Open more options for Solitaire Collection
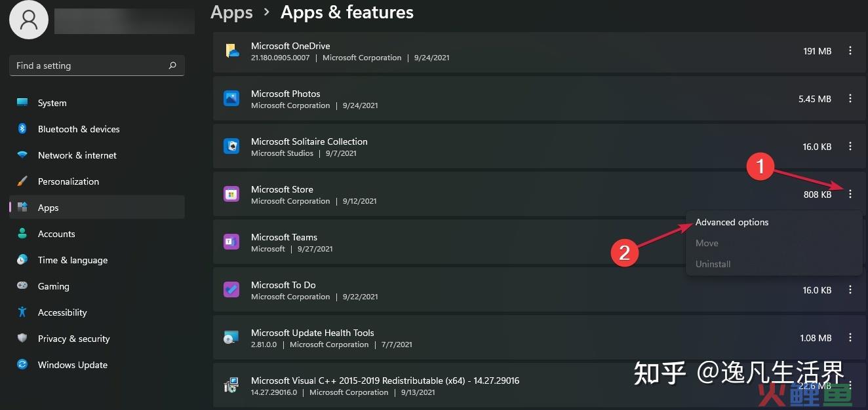 (850, 146)
